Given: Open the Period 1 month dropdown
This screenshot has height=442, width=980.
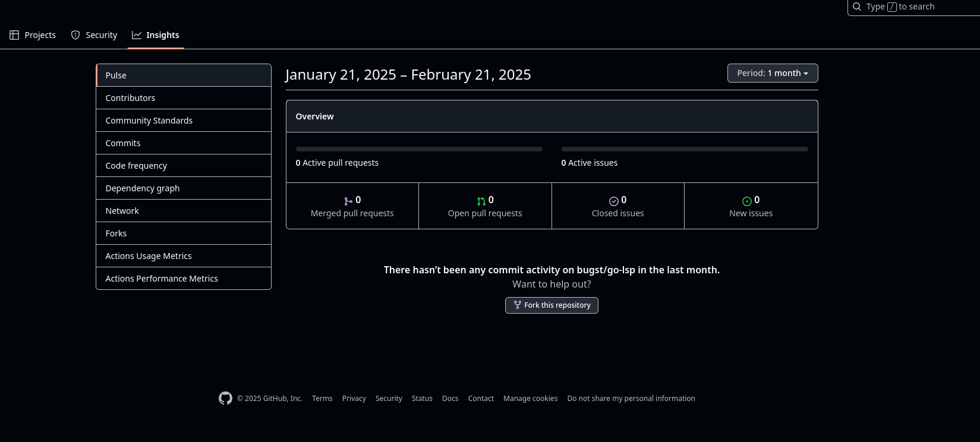Looking at the screenshot, I should (773, 73).
